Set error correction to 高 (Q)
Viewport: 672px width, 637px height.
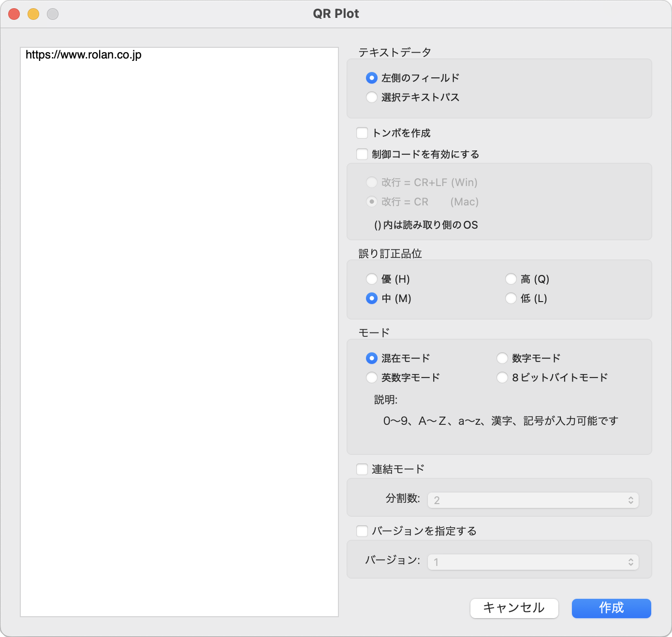511,279
